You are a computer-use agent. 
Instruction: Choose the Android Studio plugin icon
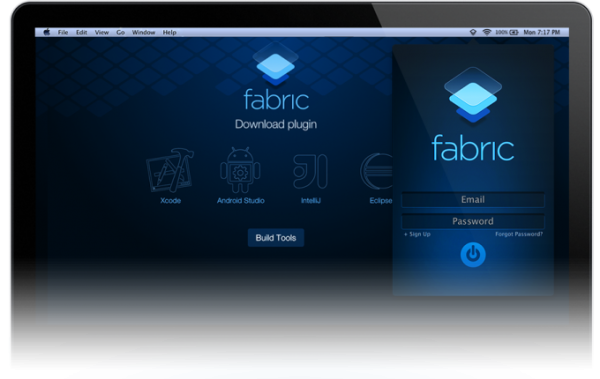[x=240, y=170]
